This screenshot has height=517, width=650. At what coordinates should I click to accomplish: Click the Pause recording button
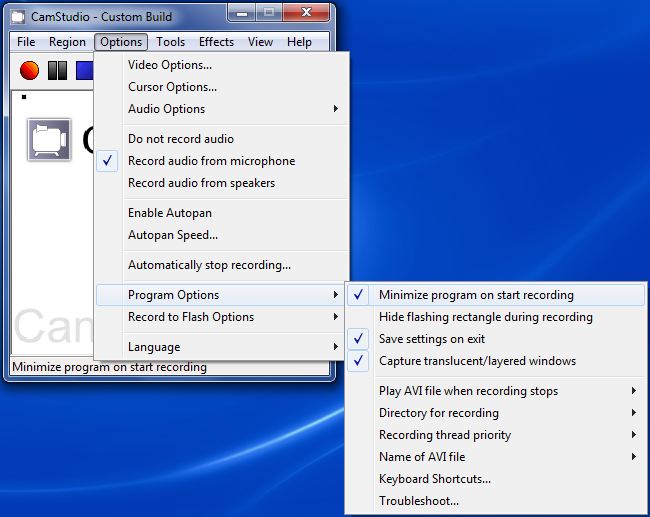pyautogui.click(x=57, y=70)
